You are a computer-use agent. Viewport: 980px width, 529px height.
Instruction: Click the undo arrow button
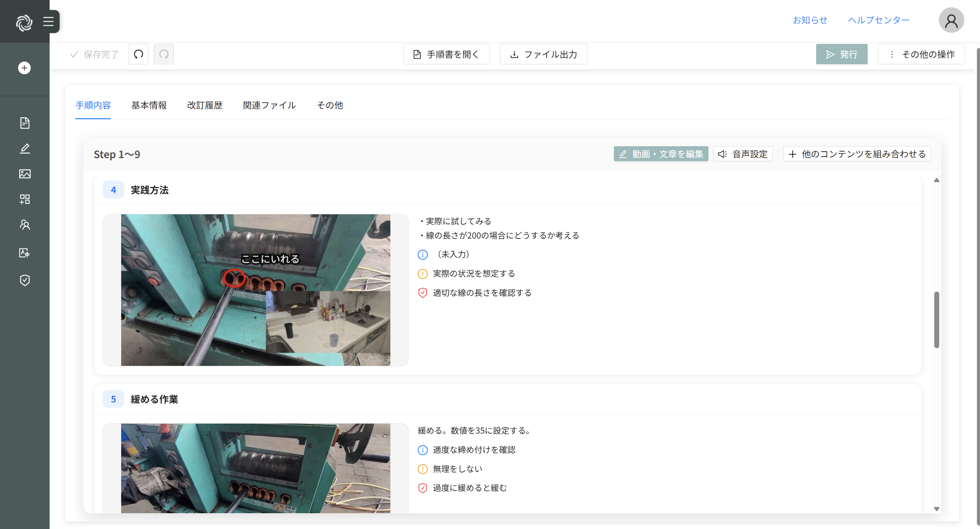click(138, 54)
